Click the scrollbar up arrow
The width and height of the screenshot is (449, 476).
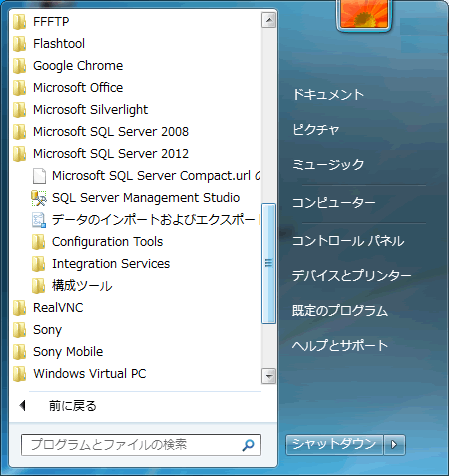(x=268, y=21)
